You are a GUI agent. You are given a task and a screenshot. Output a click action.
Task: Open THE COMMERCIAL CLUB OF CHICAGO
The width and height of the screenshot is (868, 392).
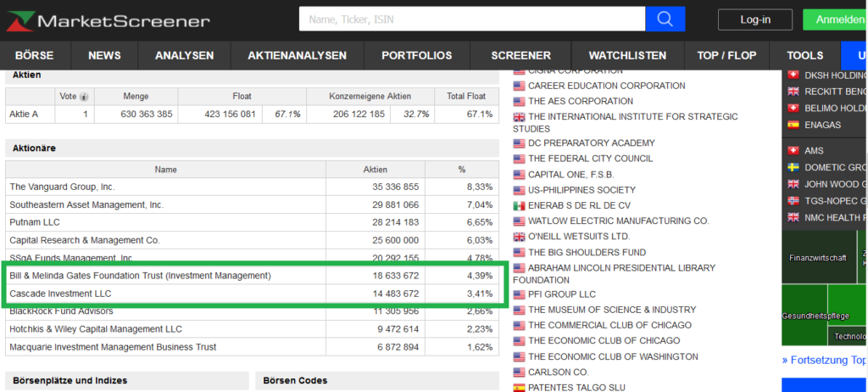click(609, 326)
